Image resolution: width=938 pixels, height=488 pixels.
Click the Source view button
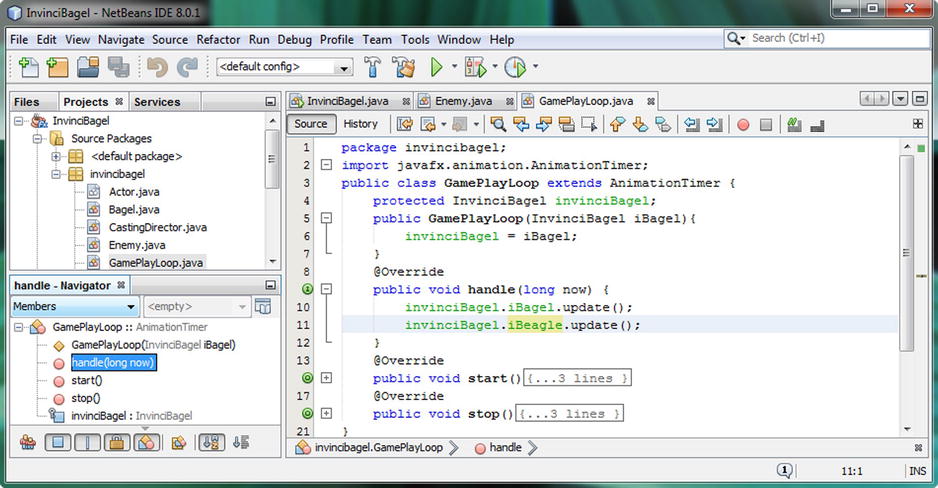[x=311, y=124]
